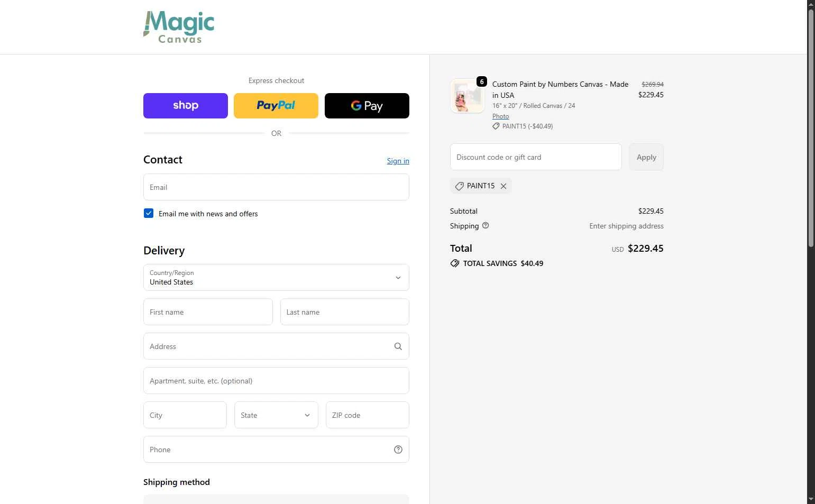This screenshot has width=815, height=504.
Task: Click the phone help question-mark icon
Action: [398, 450]
